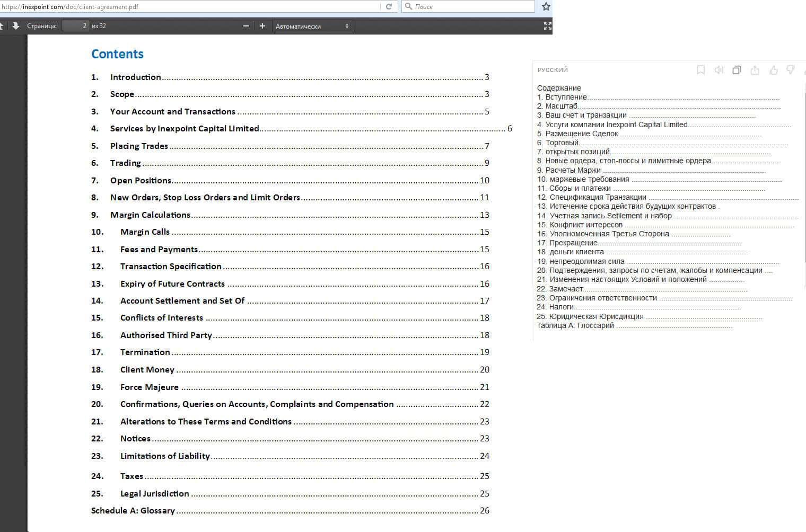This screenshot has width=806, height=532.
Task: Listen to the translated Russian text
Action: pos(719,70)
